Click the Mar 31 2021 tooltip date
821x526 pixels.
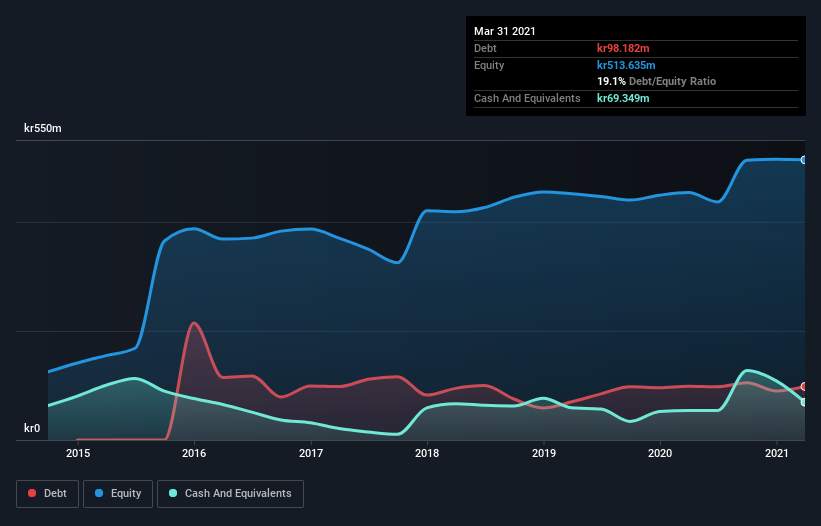505,31
